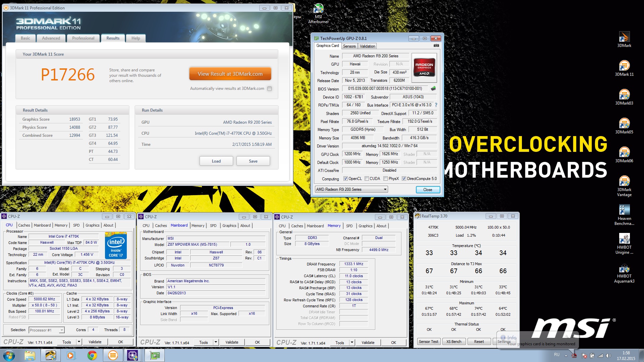The width and height of the screenshot is (644, 362).
Task: Click the GPU-Z screenshot camera icon
Action: 436,46
